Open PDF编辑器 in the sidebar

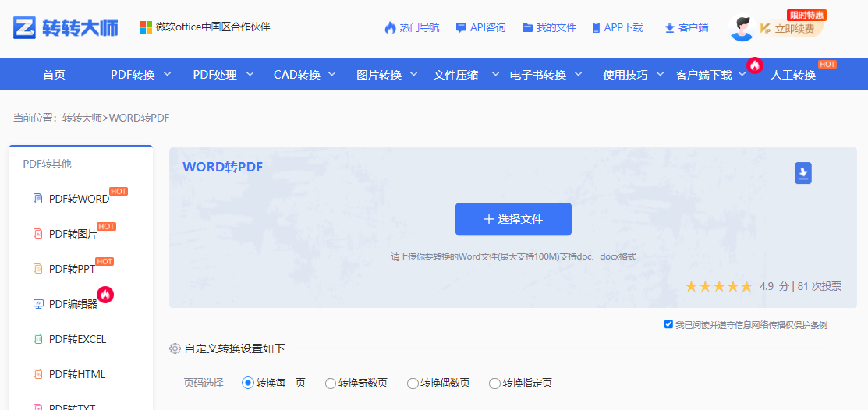pyautogui.click(x=73, y=304)
